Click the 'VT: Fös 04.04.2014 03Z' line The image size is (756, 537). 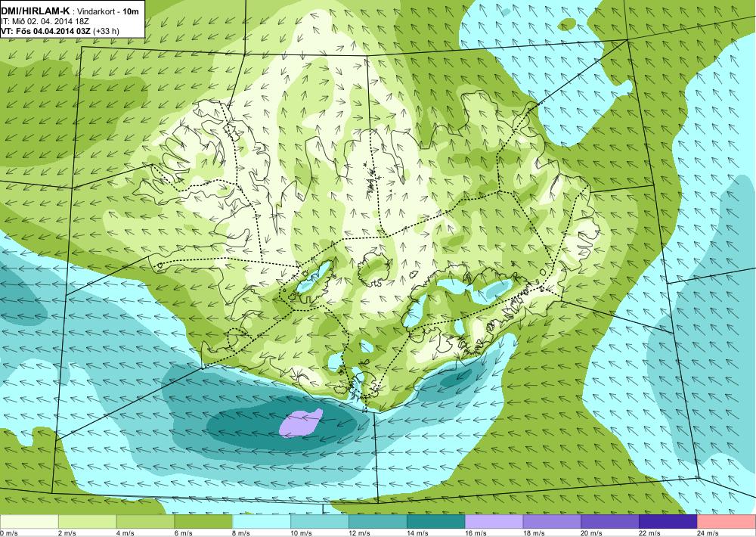[x=46, y=31]
